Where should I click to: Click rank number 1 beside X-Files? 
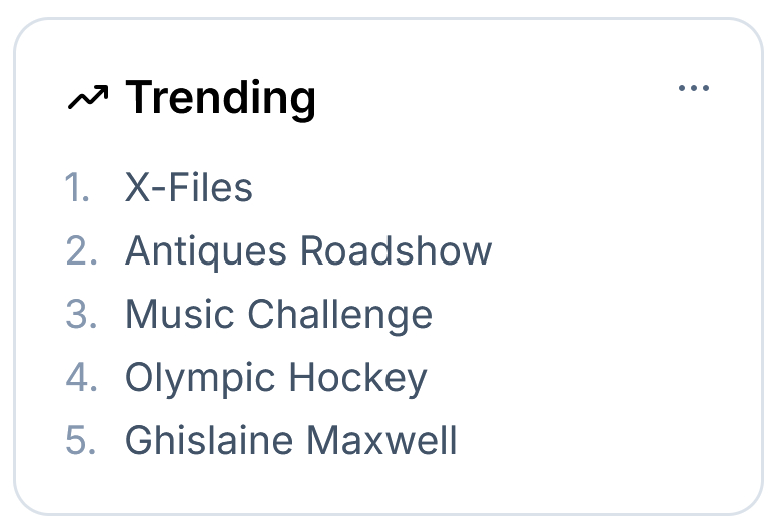(x=78, y=188)
